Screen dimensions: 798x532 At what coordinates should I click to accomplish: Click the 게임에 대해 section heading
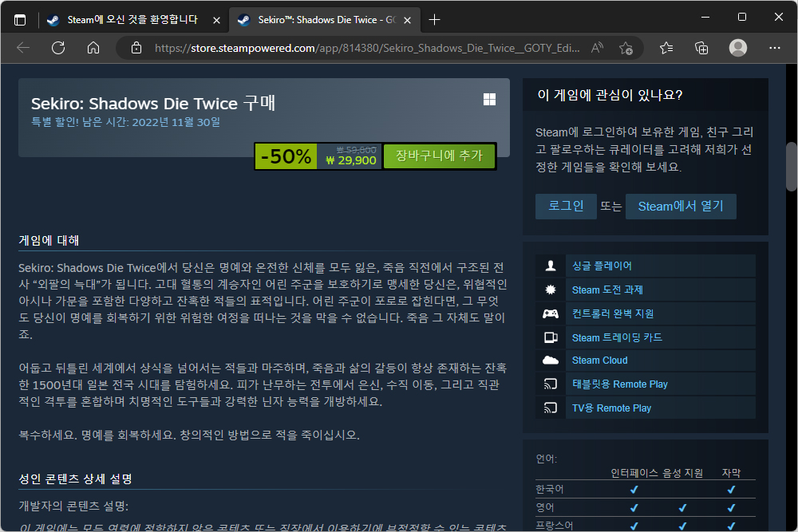pyautogui.click(x=49, y=240)
